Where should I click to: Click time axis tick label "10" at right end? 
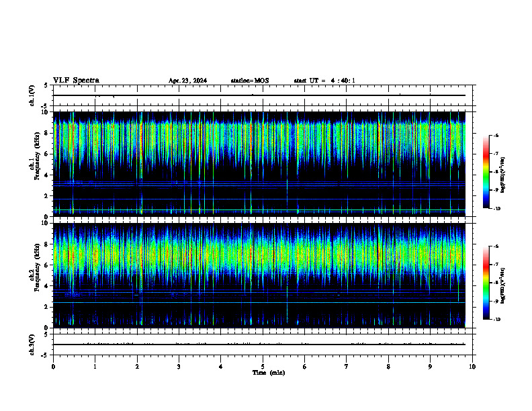tap(472, 367)
